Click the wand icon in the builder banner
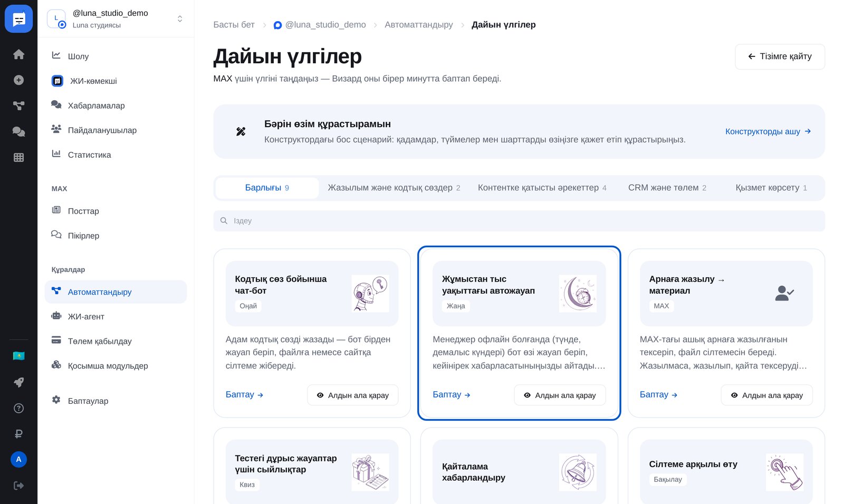Viewport: 844px width, 504px height. (241, 132)
